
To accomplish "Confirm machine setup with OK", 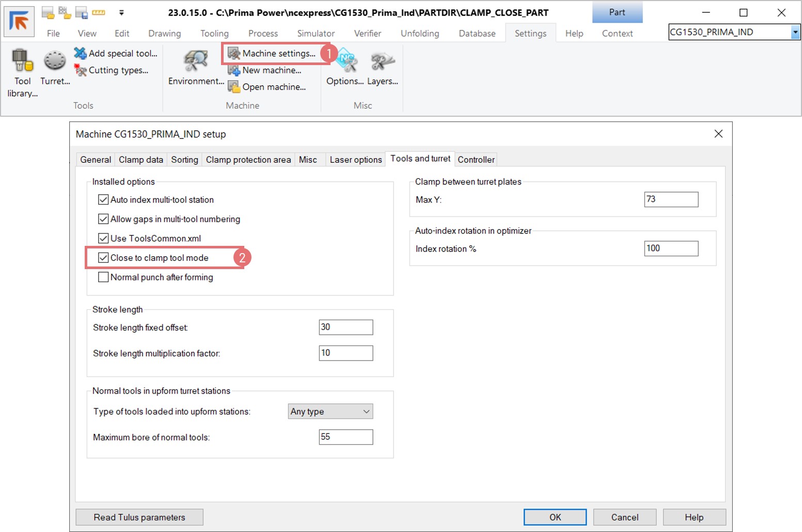I will (x=555, y=517).
